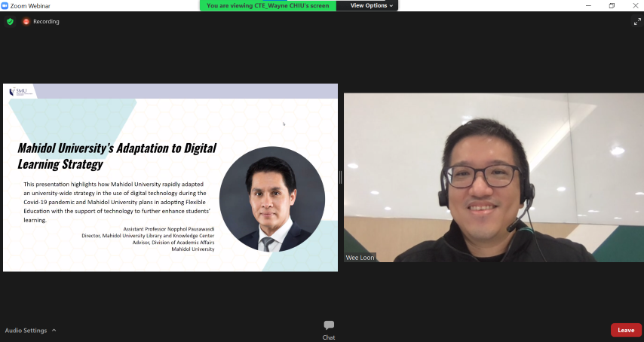The height and width of the screenshot is (342, 644).
Task: Click the Leave button
Action: (626, 330)
